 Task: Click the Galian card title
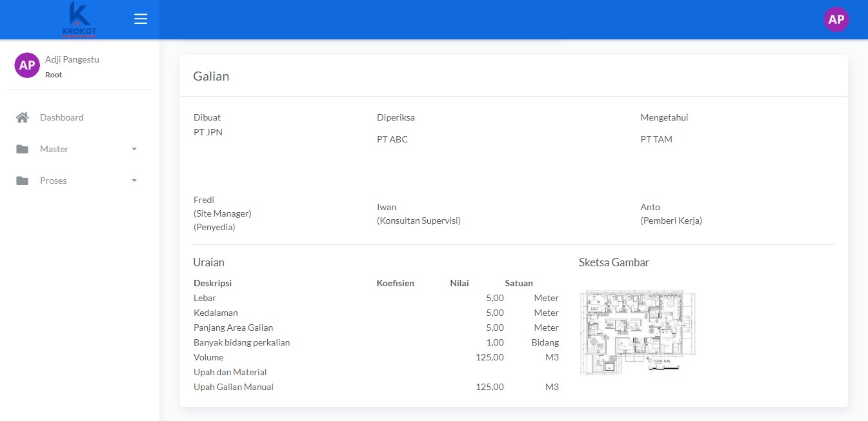pos(211,76)
